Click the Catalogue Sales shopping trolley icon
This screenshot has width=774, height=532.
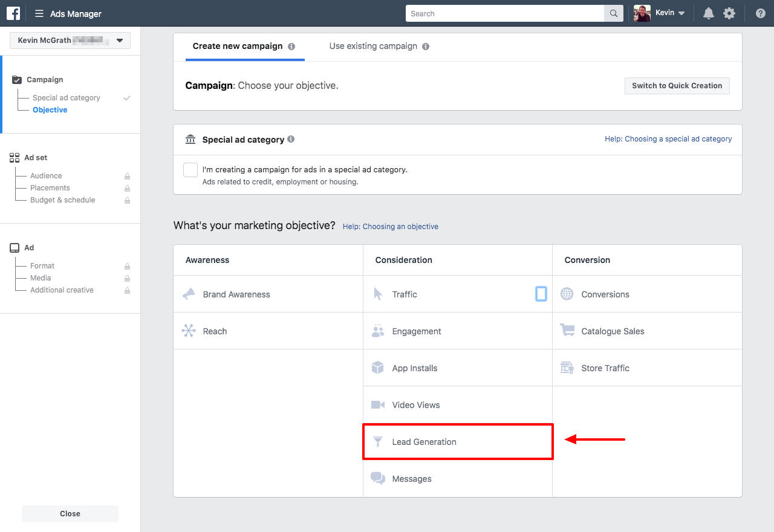[x=567, y=331]
